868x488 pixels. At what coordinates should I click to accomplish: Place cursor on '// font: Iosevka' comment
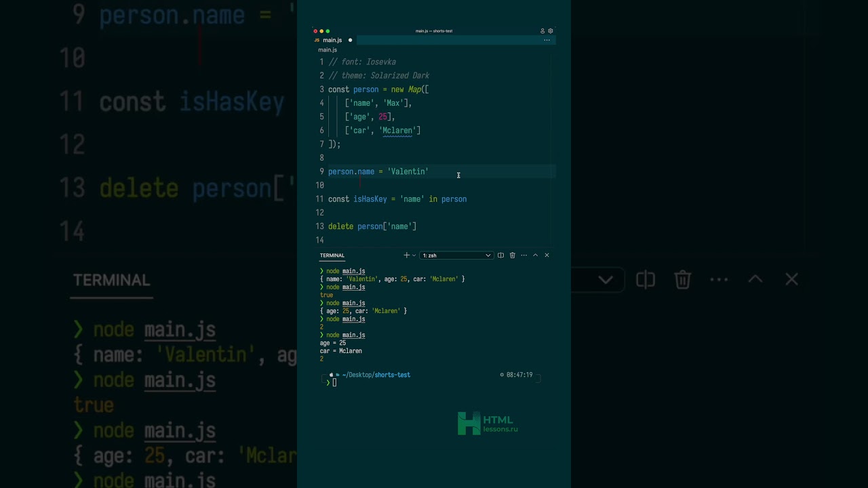point(362,62)
